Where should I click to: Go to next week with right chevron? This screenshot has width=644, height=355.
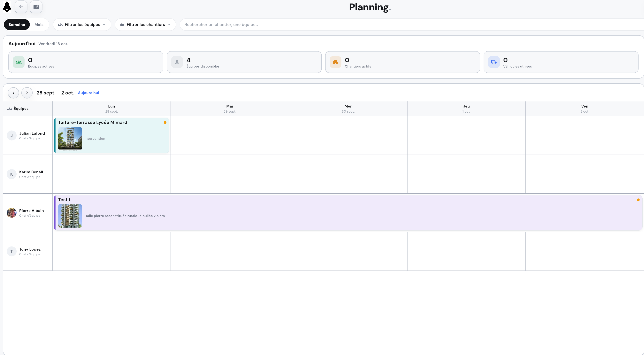click(x=27, y=93)
